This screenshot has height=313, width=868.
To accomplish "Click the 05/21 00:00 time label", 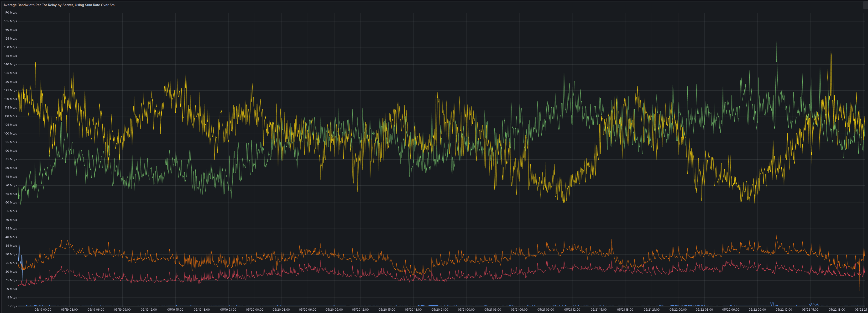I will (466, 309).
